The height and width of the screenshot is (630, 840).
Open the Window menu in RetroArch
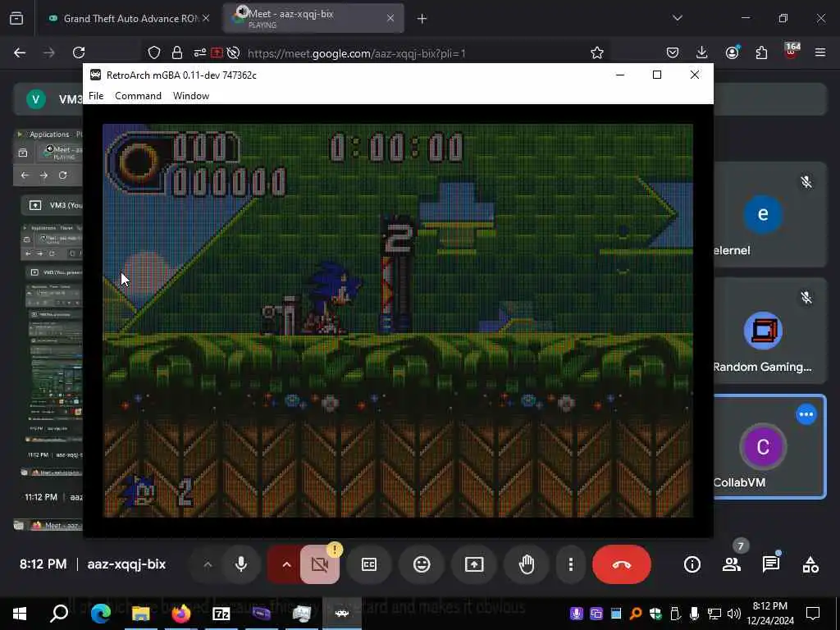190,96
